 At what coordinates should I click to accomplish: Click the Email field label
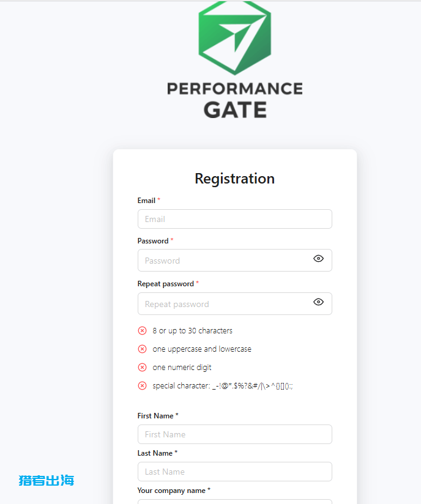coord(146,201)
